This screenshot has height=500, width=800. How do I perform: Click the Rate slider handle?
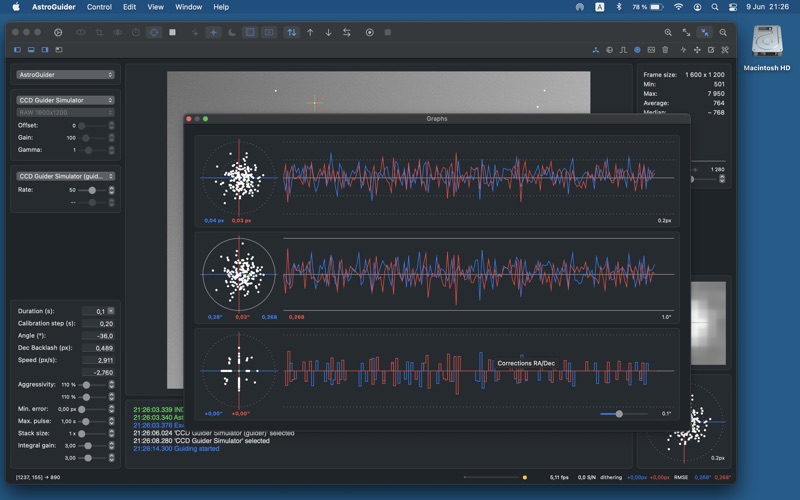pyautogui.click(x=92, y=190)
